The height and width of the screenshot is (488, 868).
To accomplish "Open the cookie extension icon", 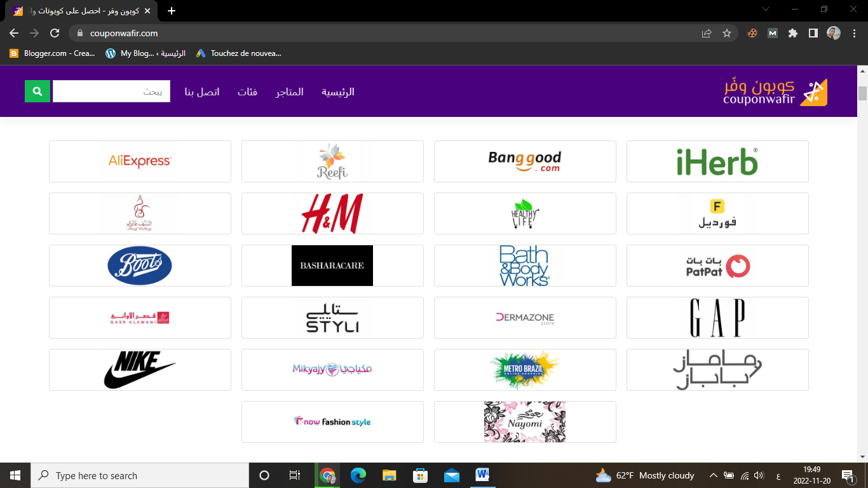I will [x=752, y=33].
